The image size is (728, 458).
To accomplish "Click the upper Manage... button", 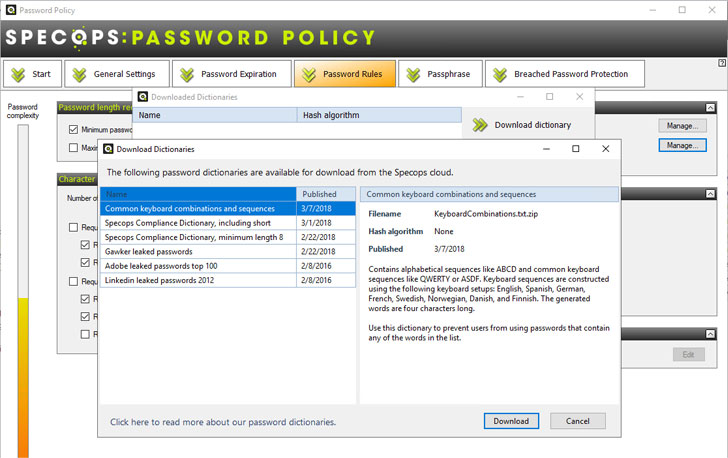I will 682,125.
